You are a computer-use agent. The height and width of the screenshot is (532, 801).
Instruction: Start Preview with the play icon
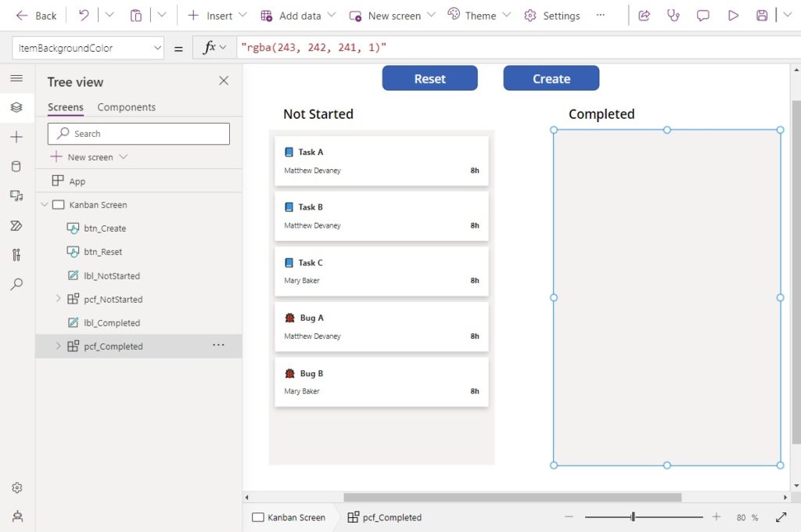click(735, 15)
